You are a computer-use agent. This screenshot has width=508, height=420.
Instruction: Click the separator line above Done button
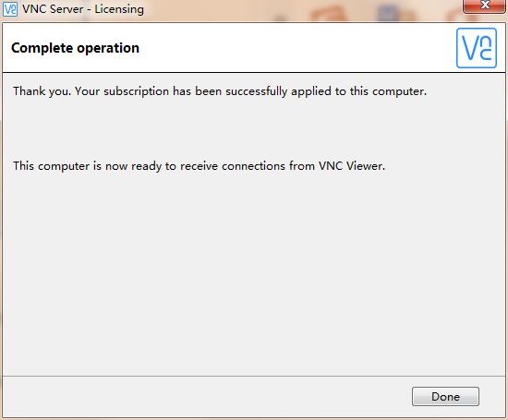[x=254, y=376]
